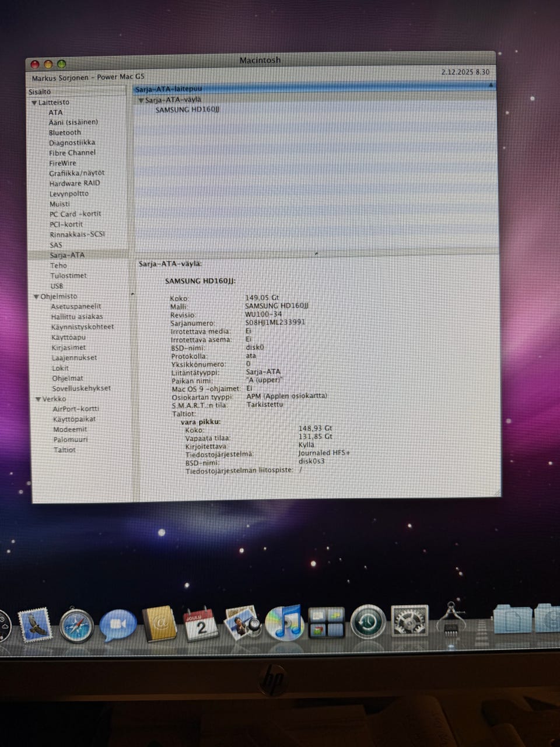
Task: Select Modeemit in the sidebar
Action: [70, 430]
